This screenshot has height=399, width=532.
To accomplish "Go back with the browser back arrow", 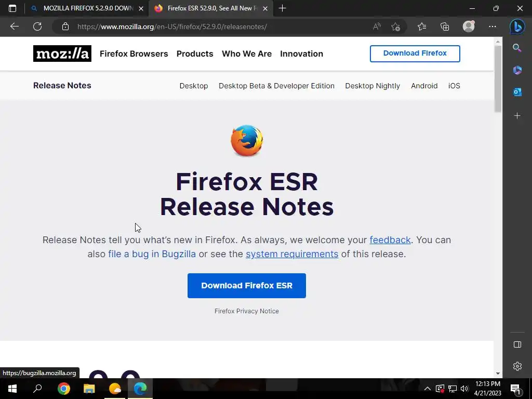I will (x=14, y=26).
